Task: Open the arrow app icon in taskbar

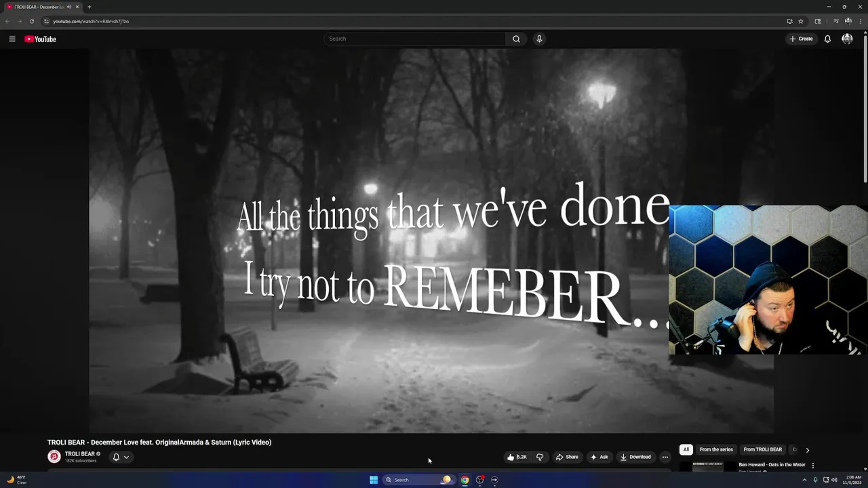Action: coord(494,480)
